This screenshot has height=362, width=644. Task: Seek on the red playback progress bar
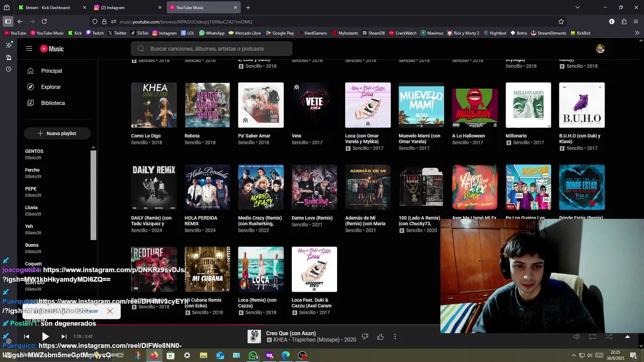pos(322,325)
